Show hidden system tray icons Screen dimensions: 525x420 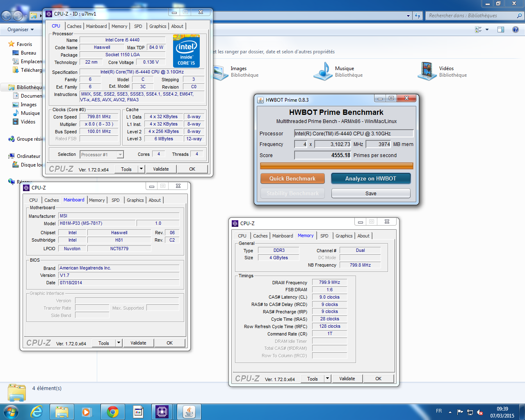pyautogui.click(x=450, y=412)
